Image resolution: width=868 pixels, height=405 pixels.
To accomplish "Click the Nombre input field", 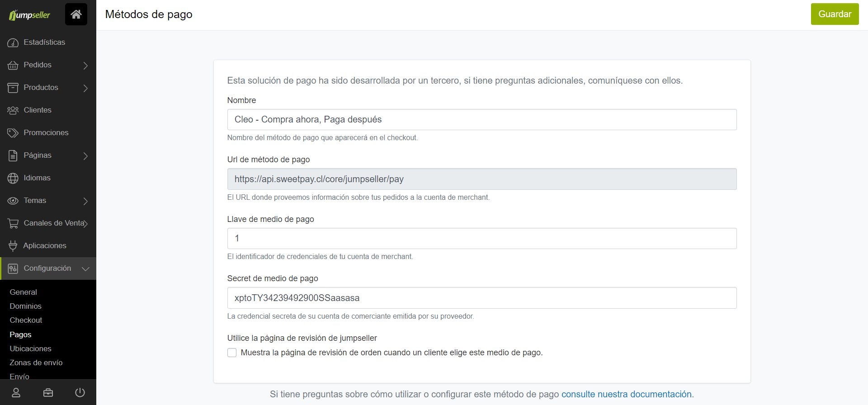I will pos(482,119).
